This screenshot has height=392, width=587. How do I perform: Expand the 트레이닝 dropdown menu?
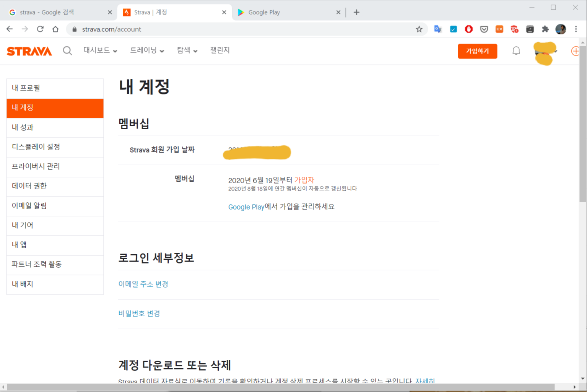click(x=147, y=50)
